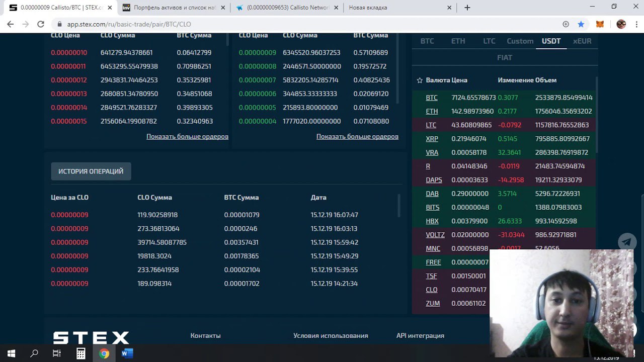Switch to the Callisto Network browser tab
This screenshot has width=644, height=362.
click(287, 8)
